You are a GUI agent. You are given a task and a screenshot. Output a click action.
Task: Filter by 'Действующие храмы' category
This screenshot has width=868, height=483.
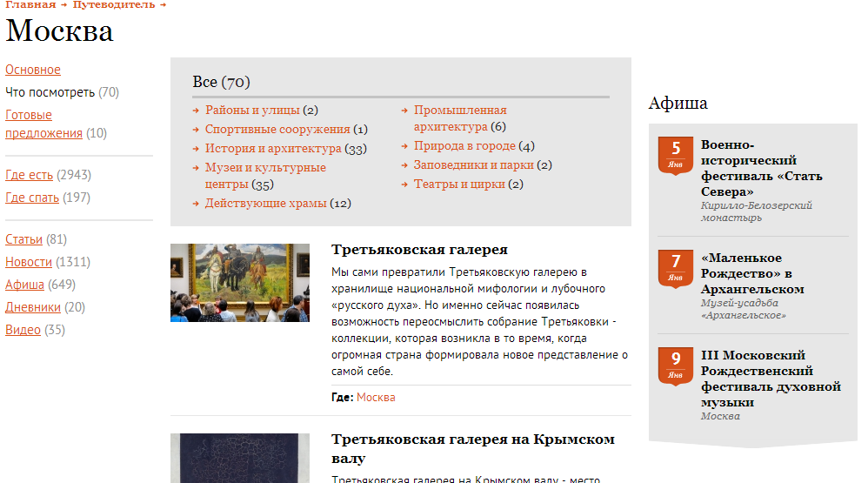(x=266, y=204)
